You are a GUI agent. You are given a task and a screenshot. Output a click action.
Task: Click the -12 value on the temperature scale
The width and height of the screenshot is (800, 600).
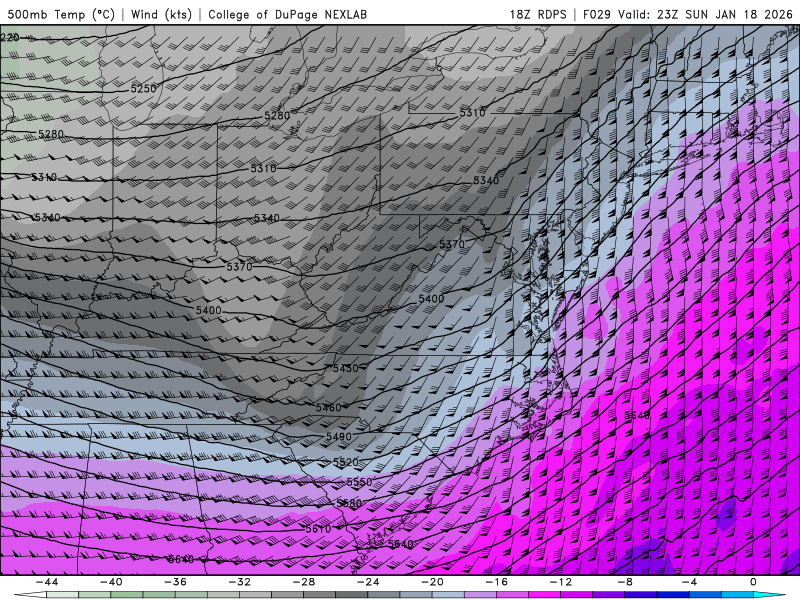tap(561, 582)
